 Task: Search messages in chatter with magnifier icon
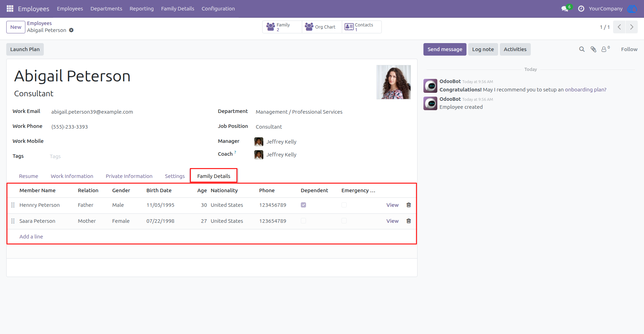coord(582,49)
